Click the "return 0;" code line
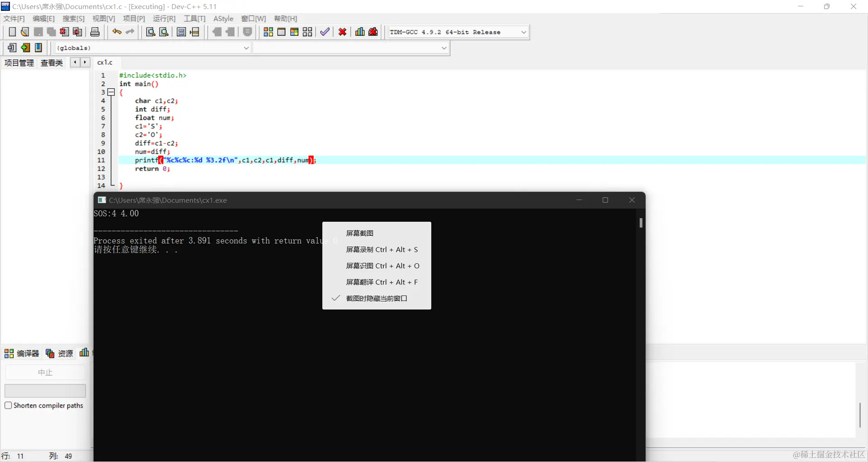Screen dimensions: 868x462 pyautogui.click(x=153, y=169)
